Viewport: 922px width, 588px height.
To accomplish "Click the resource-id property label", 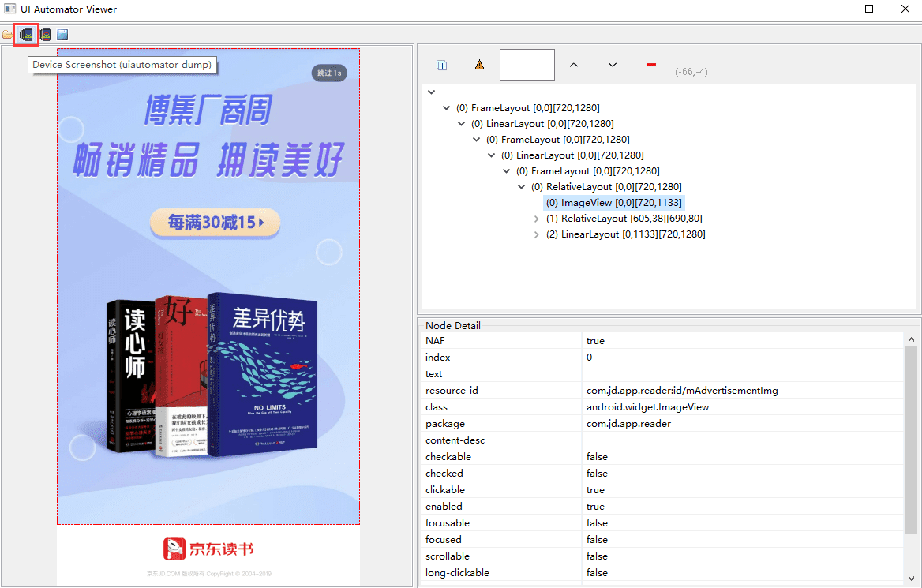I will coord(452,391).
